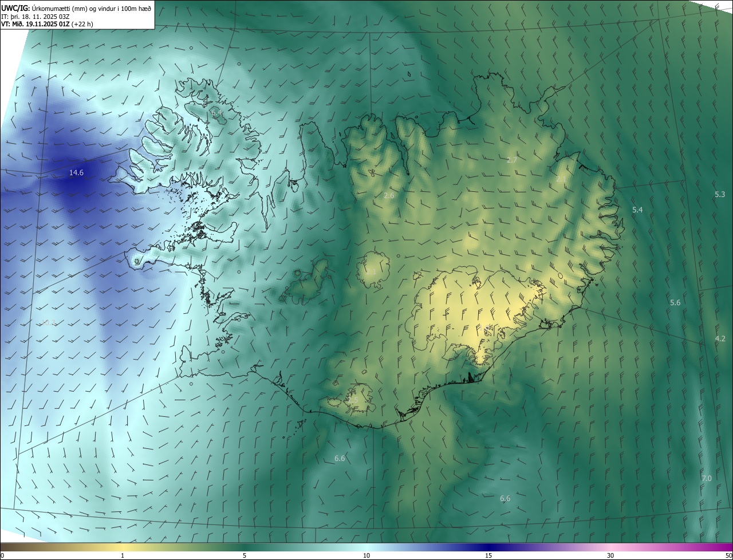This screenshot has height=560, width=733.
Task: Click the 2.7 value in northeast Iceland
Action: 512,160
